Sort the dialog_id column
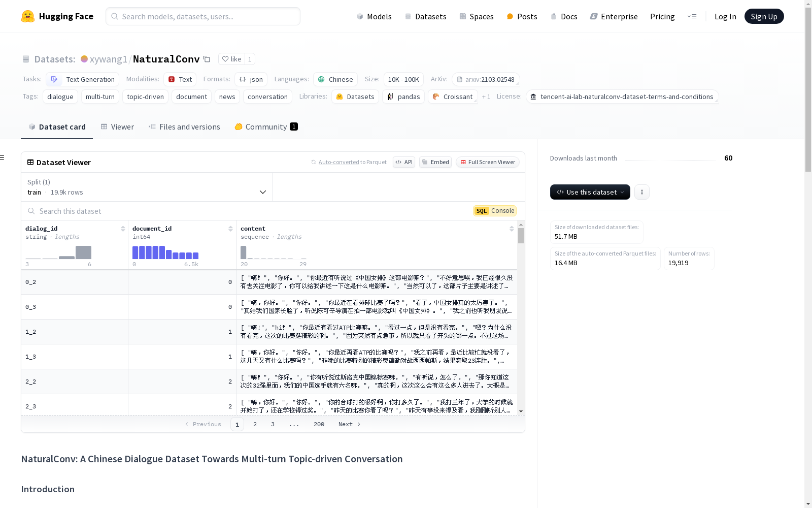 (x=123, y=229)
